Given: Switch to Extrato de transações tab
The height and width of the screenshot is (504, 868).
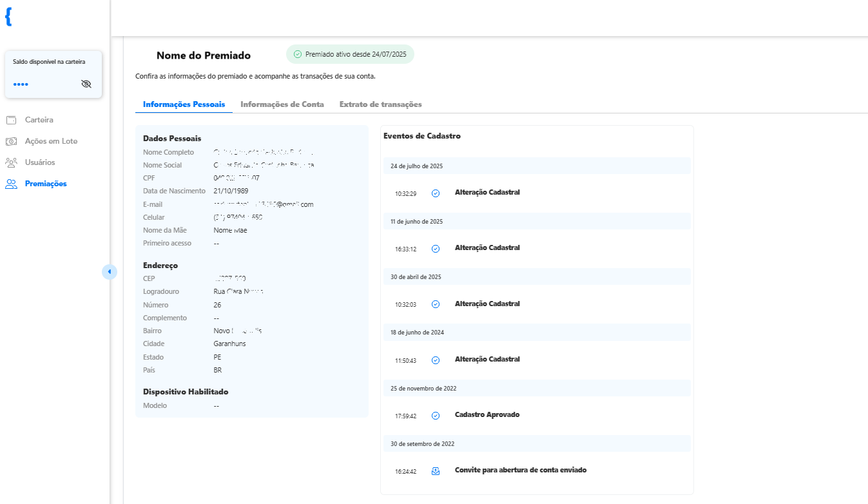Looking at the screenshot, I should click(x=381, y=104).
